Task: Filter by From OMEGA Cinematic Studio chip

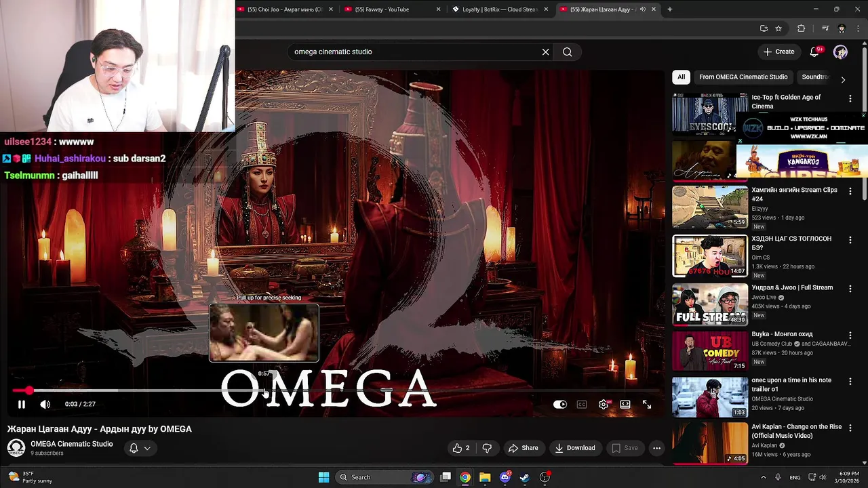Action: [743, 77]
